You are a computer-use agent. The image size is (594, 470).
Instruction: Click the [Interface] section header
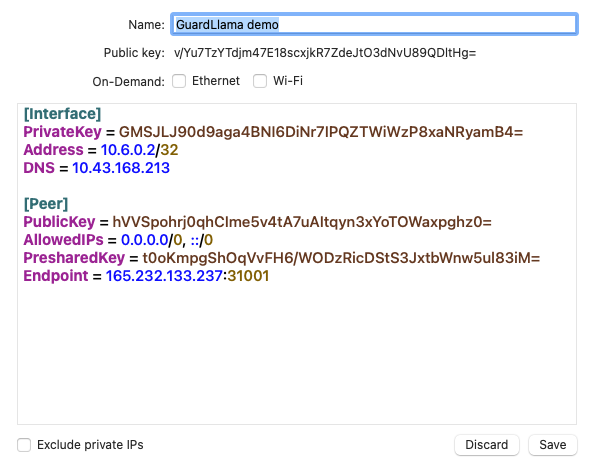[63, 114]
